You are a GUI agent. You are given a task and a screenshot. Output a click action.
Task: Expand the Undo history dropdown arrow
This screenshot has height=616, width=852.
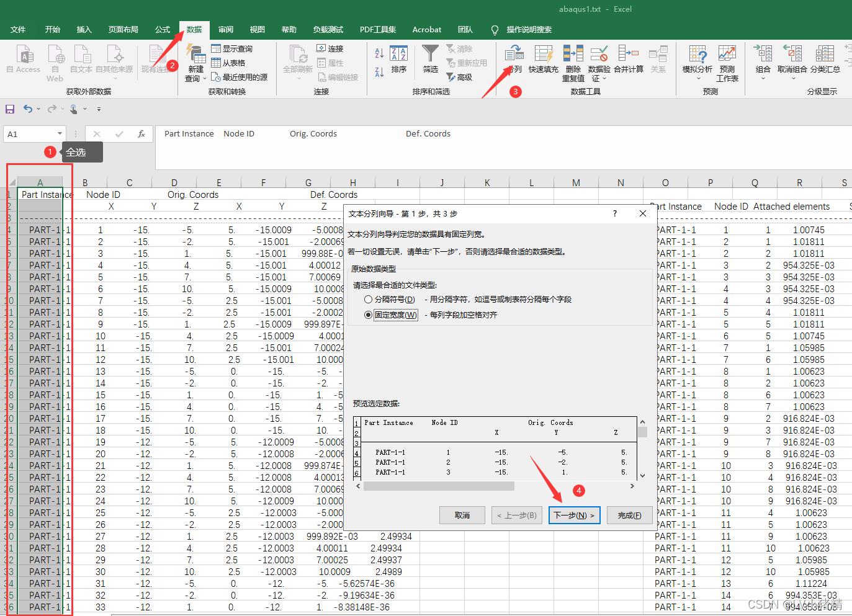tap(38, 109)
